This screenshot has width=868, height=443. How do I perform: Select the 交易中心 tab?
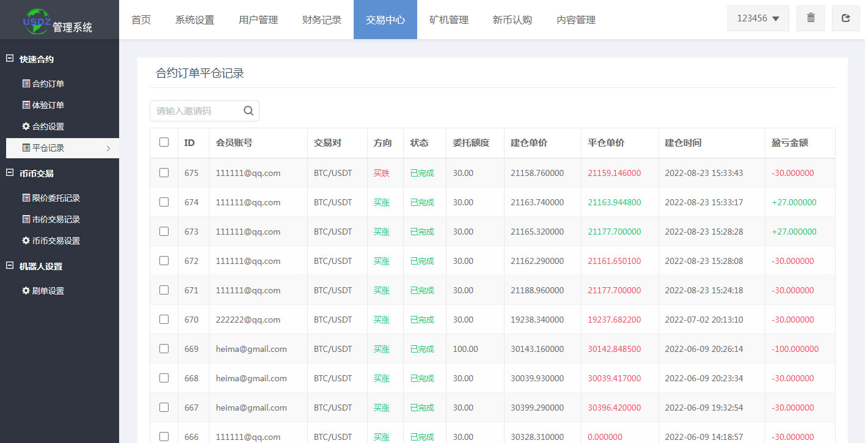[x=385, y=20]
